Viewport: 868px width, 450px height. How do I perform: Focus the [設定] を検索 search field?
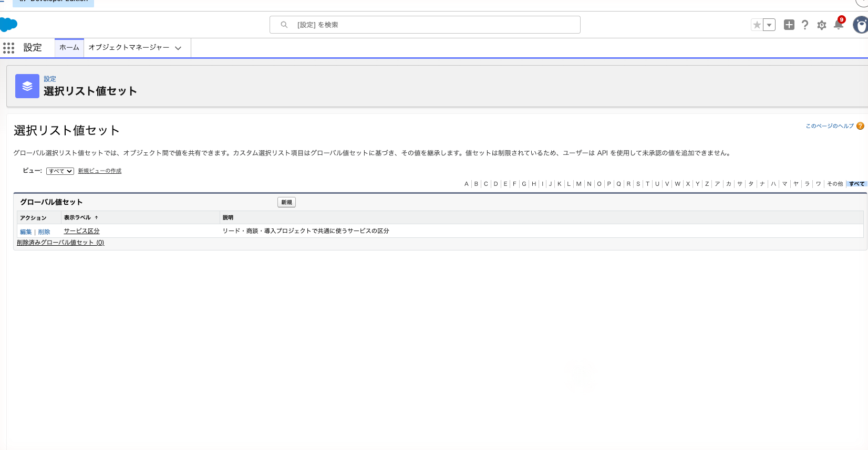point(425,25)
